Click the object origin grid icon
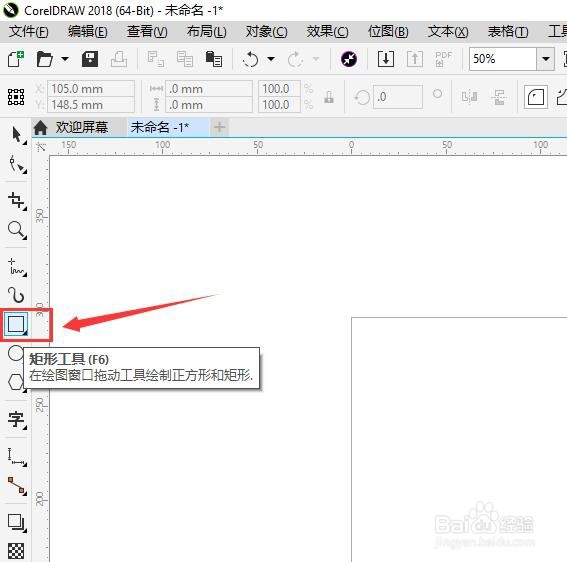 (x=16, y=97)
